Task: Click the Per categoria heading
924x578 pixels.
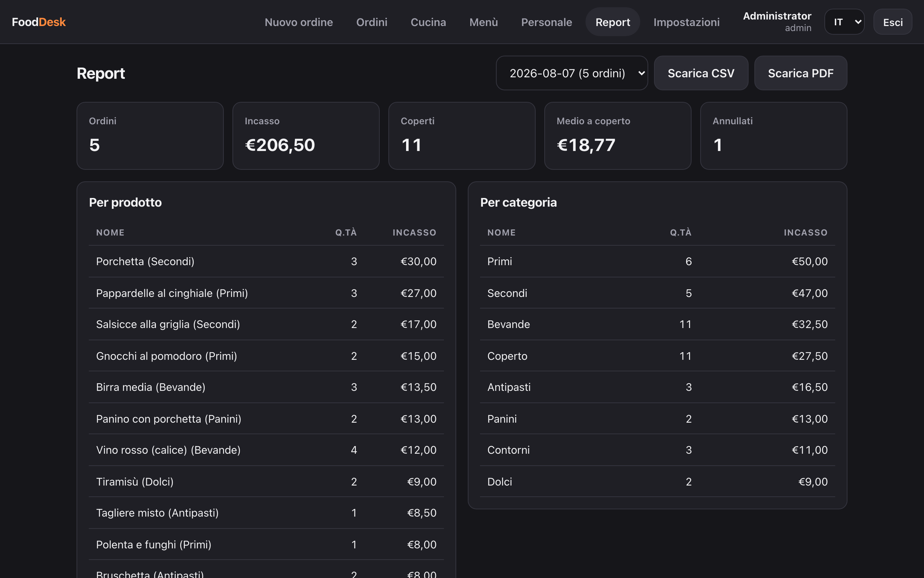Action: coord(519,202)
